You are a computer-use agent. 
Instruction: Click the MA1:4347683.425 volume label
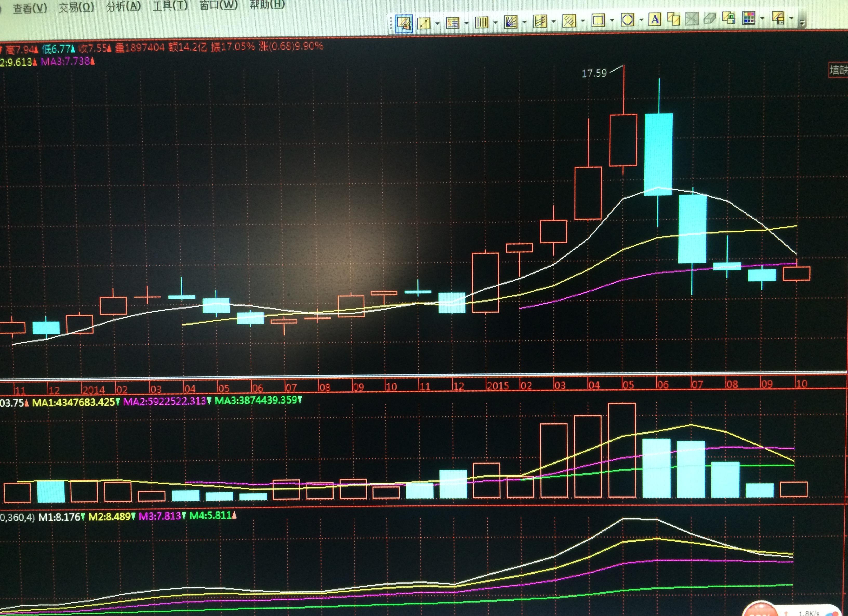click(76, 402)
